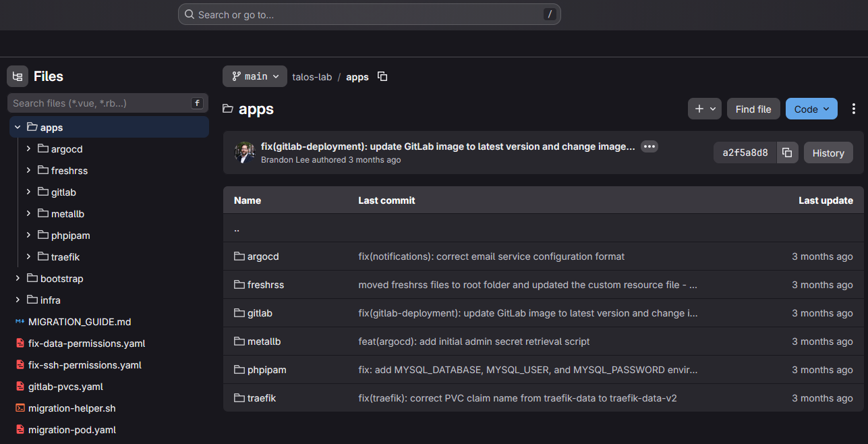Open gitlab folder name in table

click(260, 313)
